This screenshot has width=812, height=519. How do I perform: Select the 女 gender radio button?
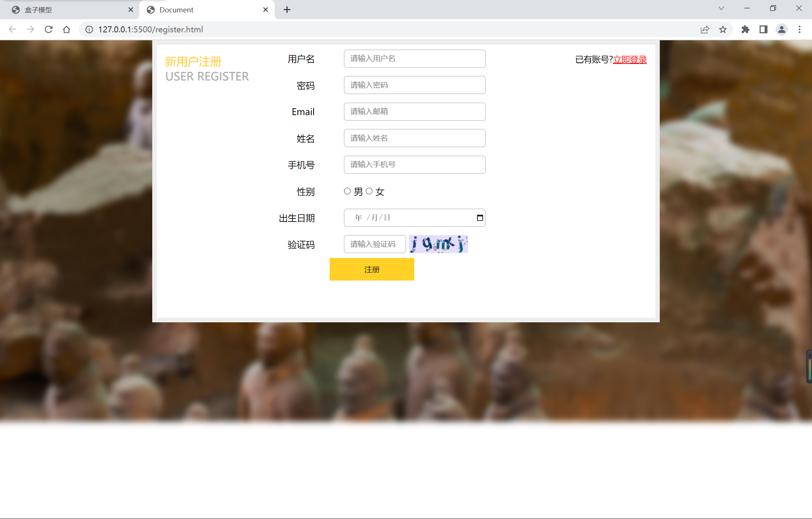pyautogui.click(x=369, y=191)
